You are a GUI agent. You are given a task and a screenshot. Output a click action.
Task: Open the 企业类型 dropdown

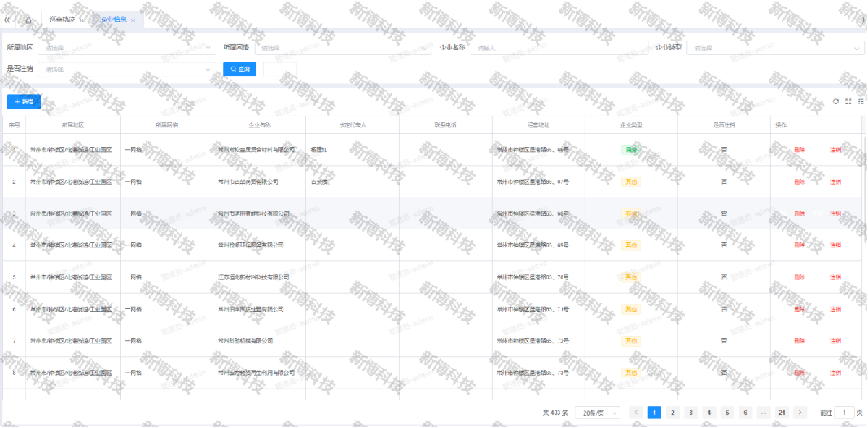click(775, 48)
